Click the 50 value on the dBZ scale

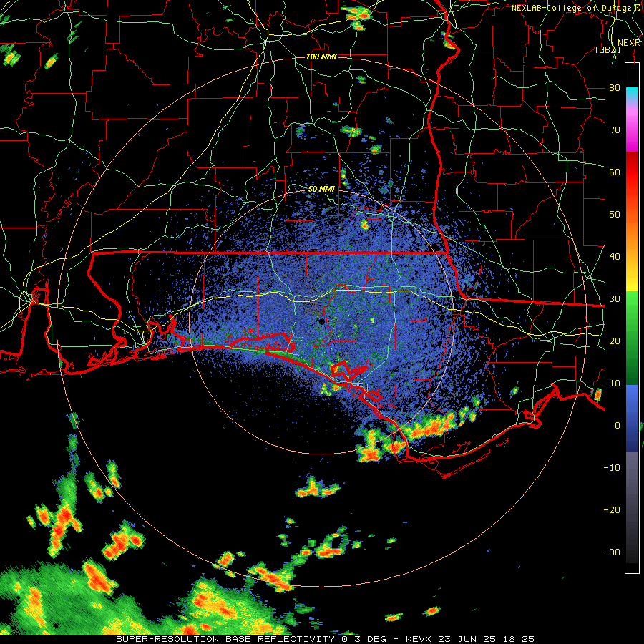[615, 215]
